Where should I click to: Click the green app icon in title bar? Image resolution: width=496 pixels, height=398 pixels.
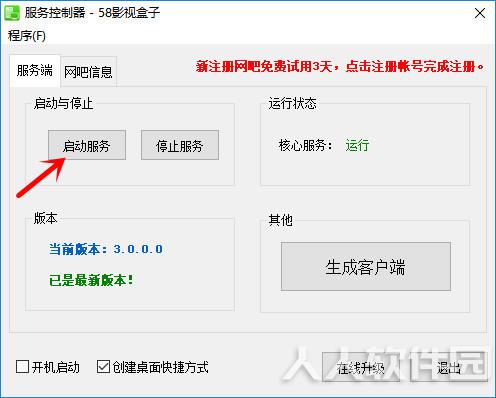tap(12, 13)
